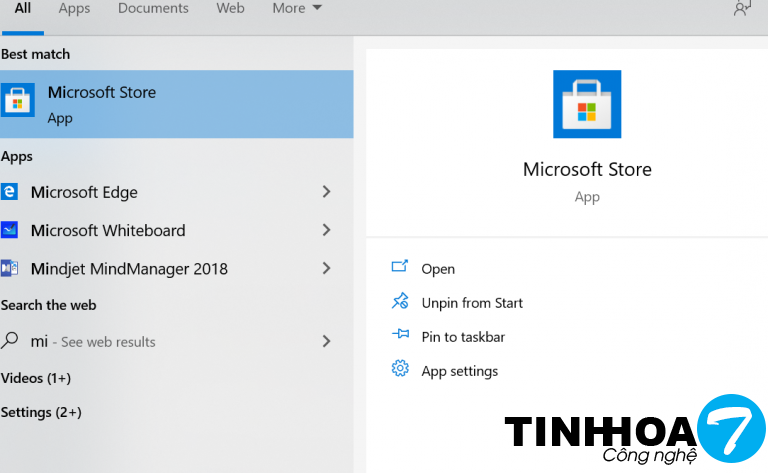The height and width of the screenshot is (473, 768).
Task: Click the feedback person icon at top right
Action: (x=742, y=9)
